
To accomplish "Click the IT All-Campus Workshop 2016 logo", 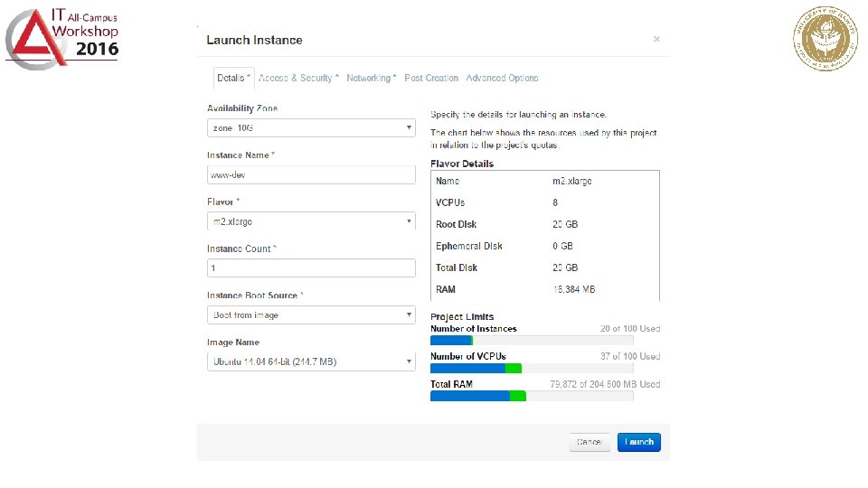I will pos(61,38).
